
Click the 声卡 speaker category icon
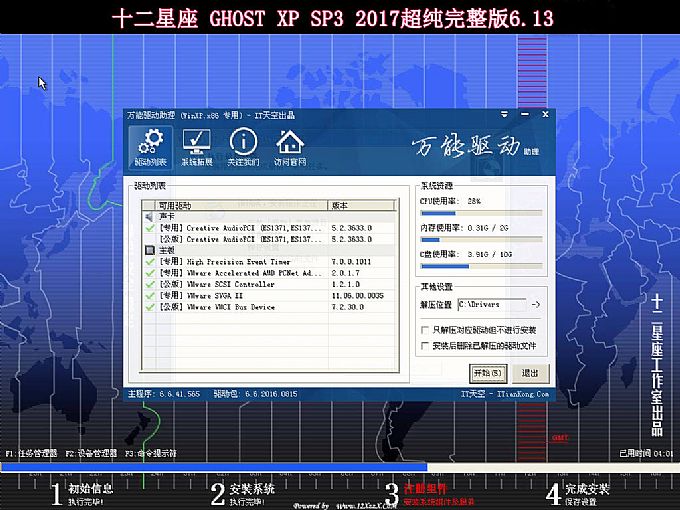[149, 216]
